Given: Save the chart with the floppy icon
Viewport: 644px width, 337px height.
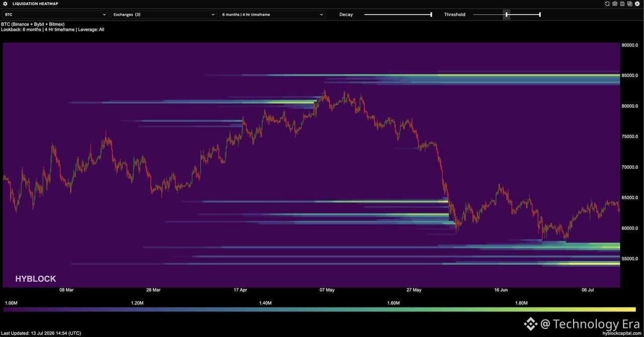Looking at the screenshot, I should (622, 4).
